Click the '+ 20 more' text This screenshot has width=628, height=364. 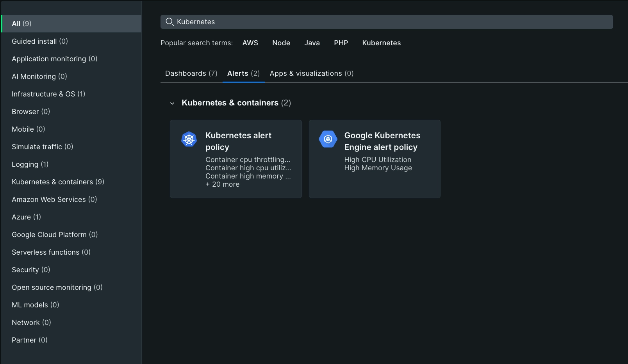223,184
